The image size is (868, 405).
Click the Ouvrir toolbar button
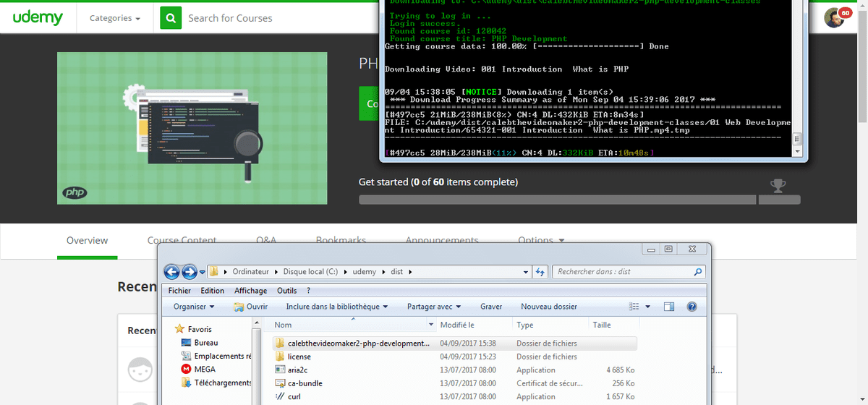(x=251, y=307)
